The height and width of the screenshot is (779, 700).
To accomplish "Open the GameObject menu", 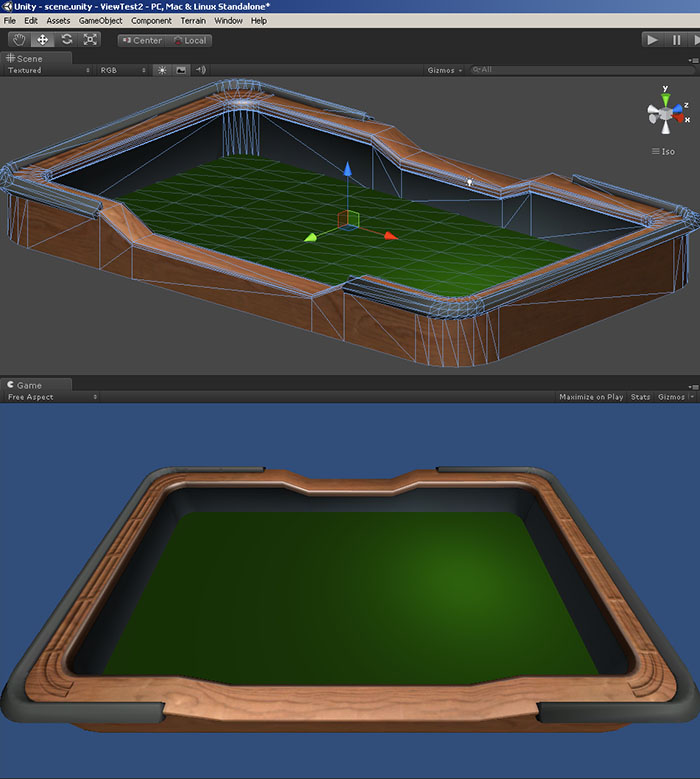I will tap(100, 20).
